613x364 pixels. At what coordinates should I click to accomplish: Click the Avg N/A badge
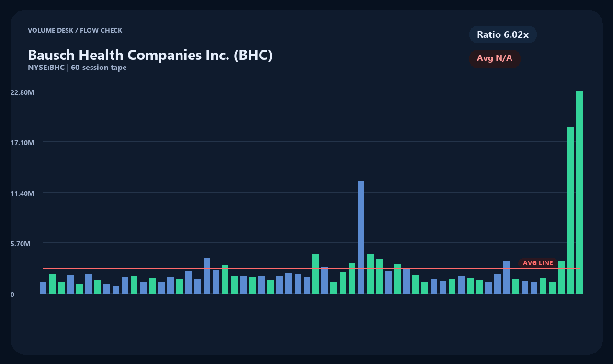pyautogui.click(x=495, y=58)
